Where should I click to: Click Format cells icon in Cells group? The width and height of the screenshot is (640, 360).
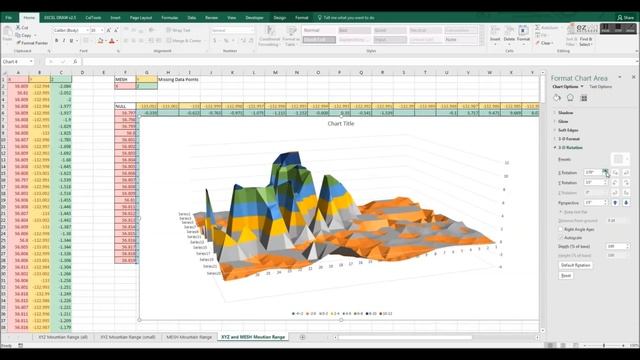click(x=523, y=31)
